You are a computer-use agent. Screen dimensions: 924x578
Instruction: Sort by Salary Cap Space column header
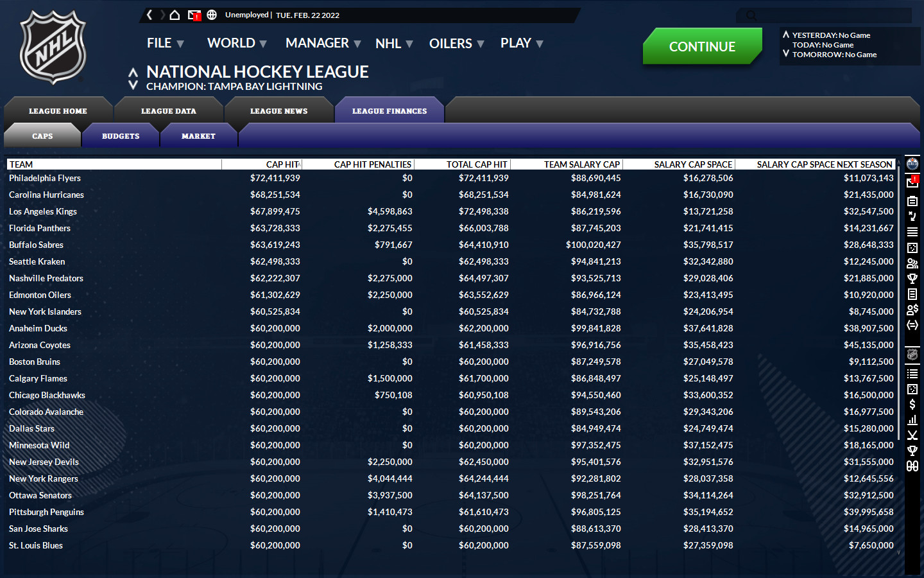pos(692,164)
